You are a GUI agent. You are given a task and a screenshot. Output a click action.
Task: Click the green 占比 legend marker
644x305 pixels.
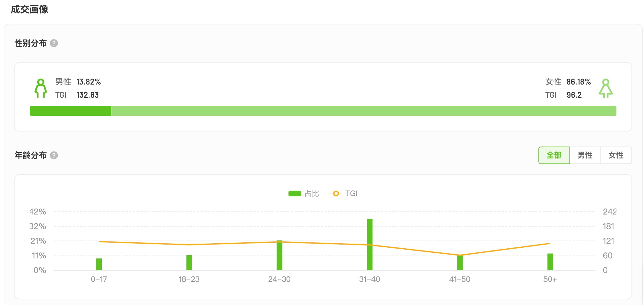click(294, 194)
